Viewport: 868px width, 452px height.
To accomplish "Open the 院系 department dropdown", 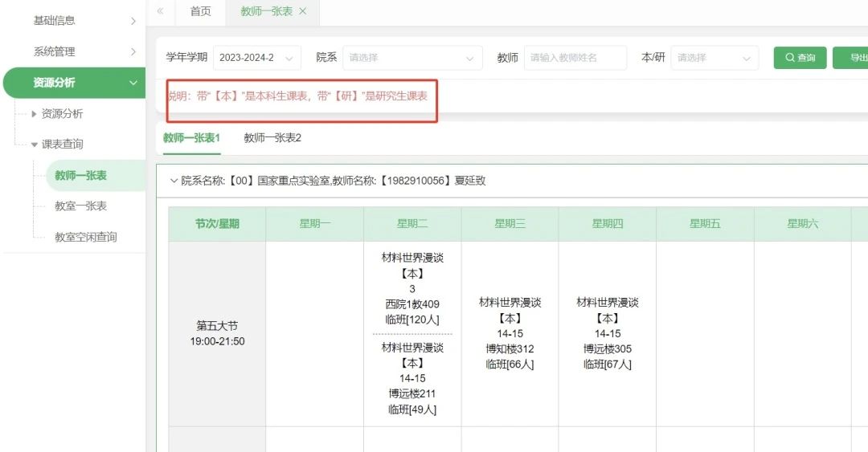I will tap(412, 58).
